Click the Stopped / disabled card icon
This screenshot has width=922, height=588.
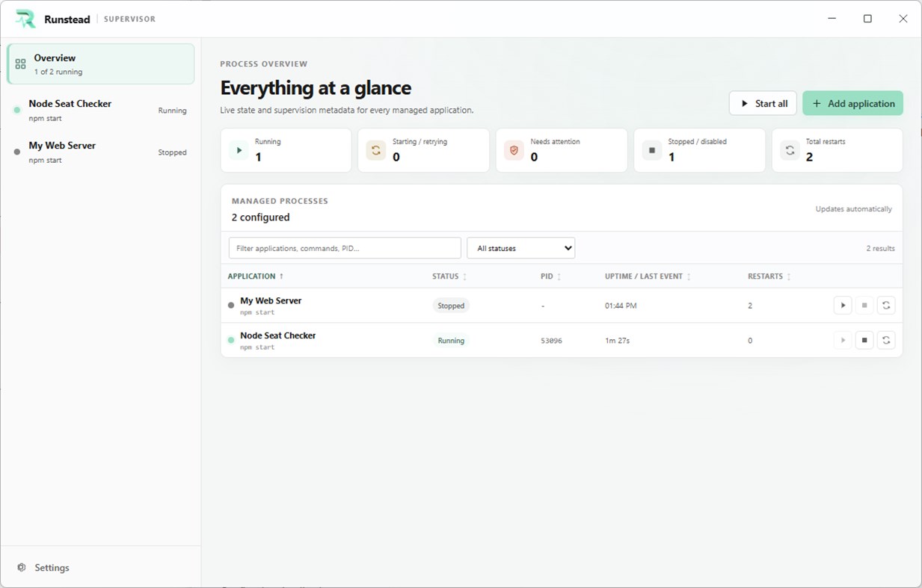(x=652, y=150)
